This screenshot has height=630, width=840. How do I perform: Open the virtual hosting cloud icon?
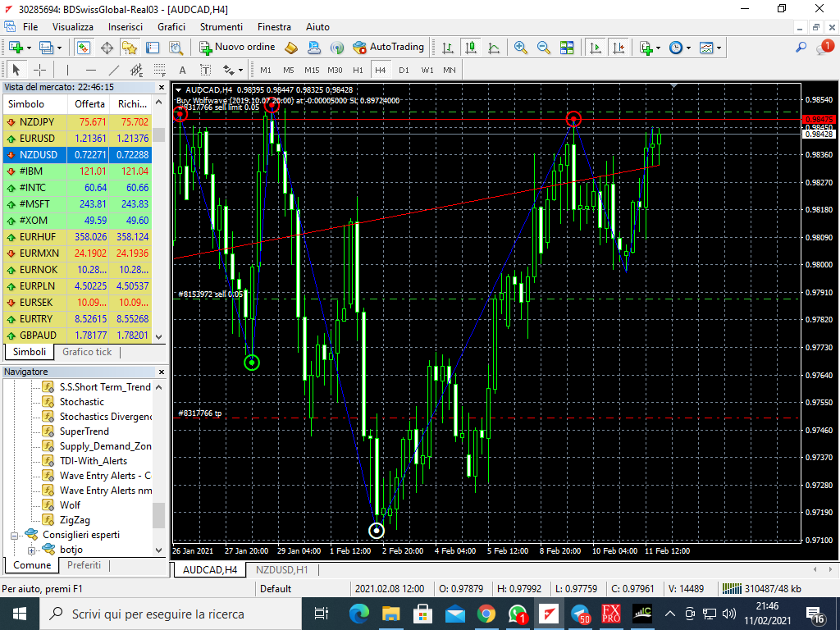coord(314,48)
